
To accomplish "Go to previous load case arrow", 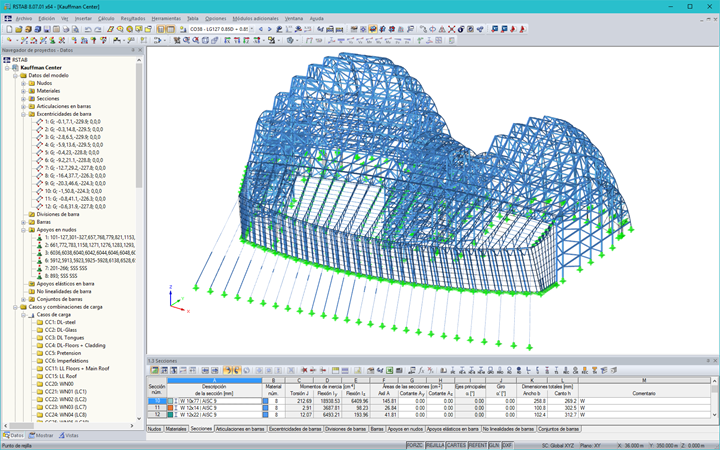I will click(261, 29).
